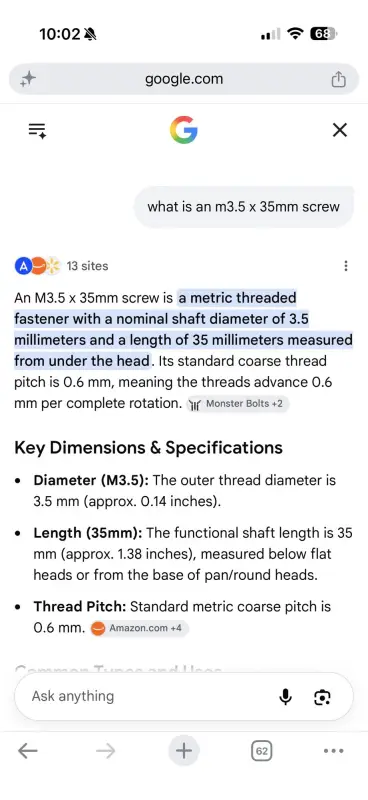The width and height of the screenshot is (368, 800).
Task: Tap the sparkle icon in address bar
Action: pyautogui.click(x=28, y=79)
